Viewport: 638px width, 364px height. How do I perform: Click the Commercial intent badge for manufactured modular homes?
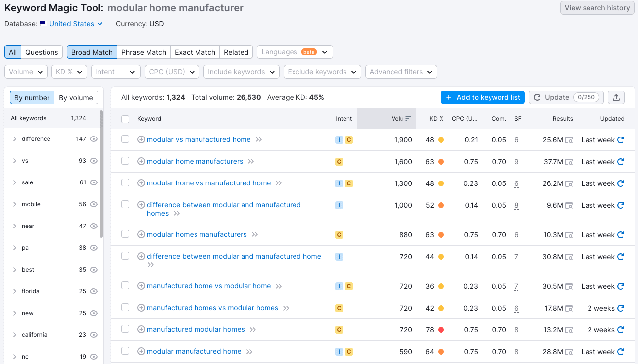[x=339, y=329]
